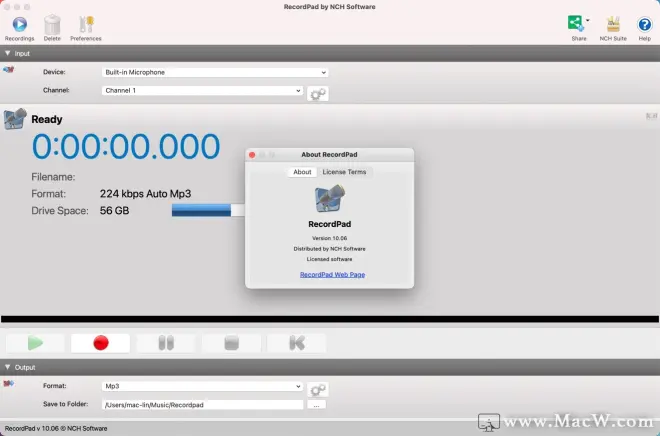This screenshot has height=436, width=660.
Task: Click the Stop button
Action: (x=231, y=343)
